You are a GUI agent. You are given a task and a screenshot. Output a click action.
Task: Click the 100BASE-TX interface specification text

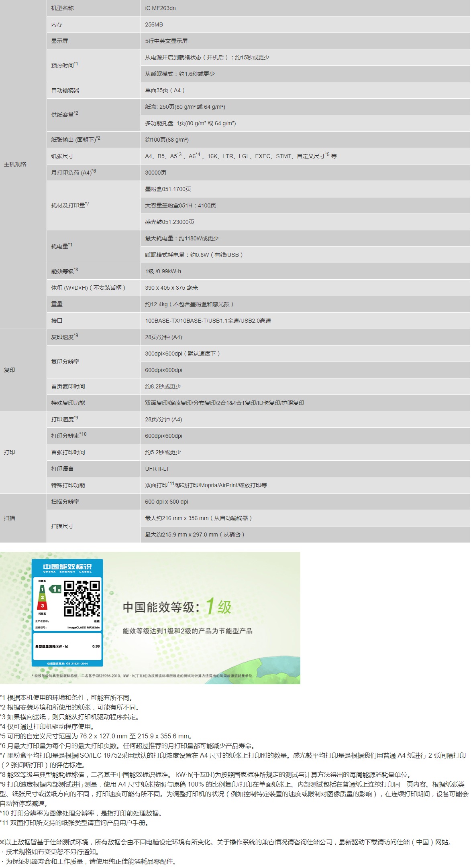[x=208, y=321]
